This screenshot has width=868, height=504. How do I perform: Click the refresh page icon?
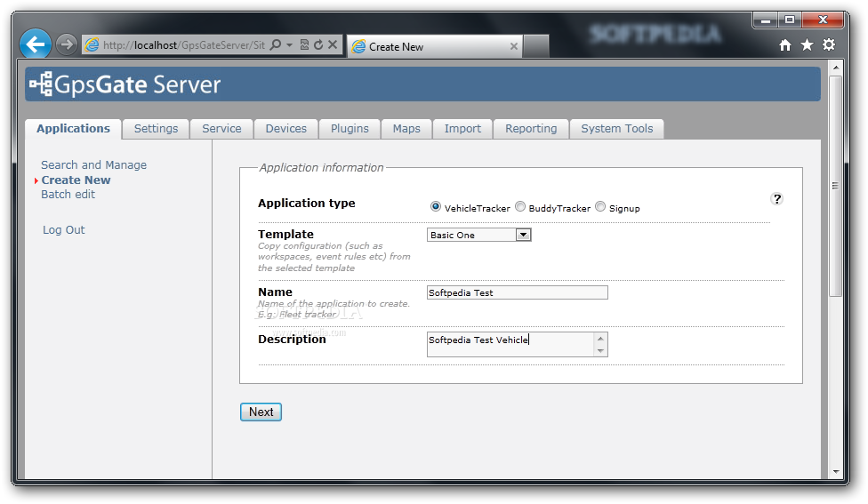tap(318, 44)
